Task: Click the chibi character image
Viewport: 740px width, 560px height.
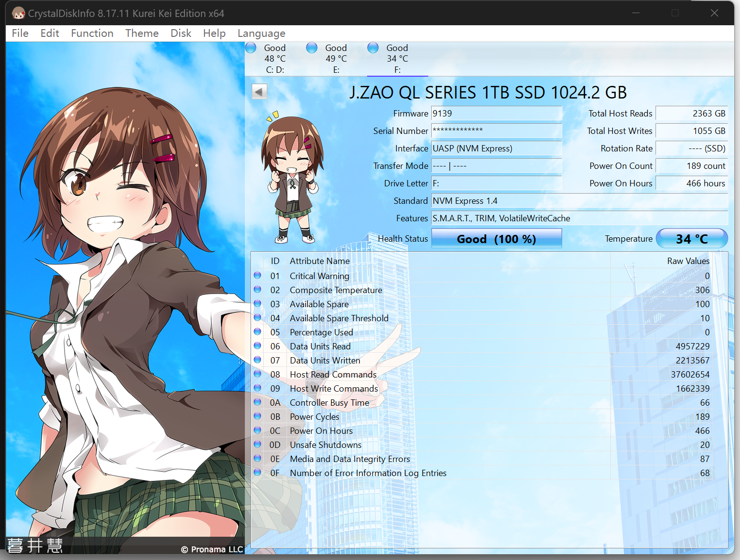Action: coord(291,180)
